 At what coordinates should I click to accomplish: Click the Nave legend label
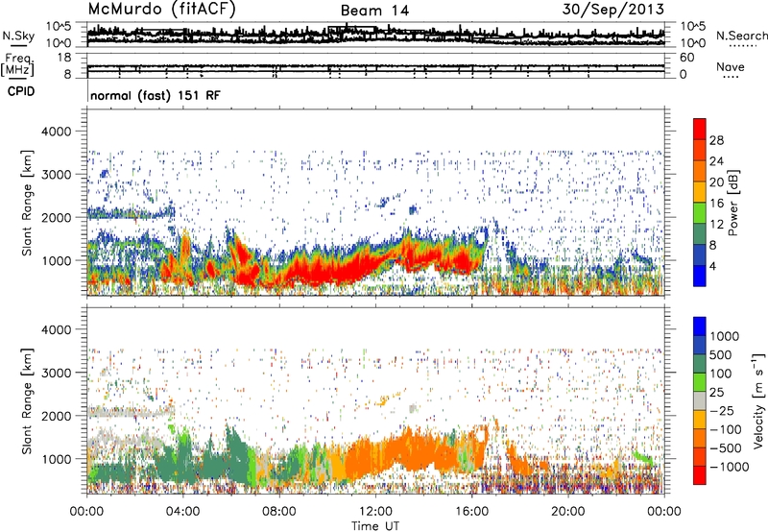731,66
